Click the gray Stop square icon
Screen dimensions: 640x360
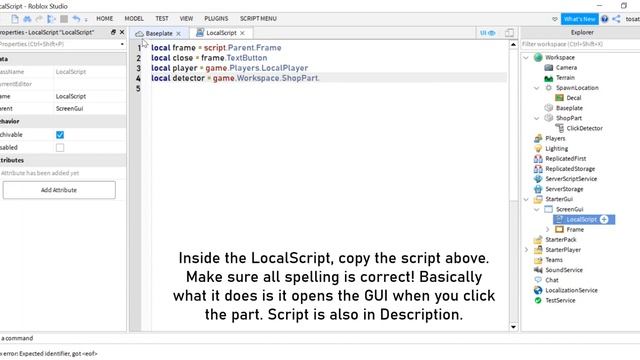coord(64,19)
